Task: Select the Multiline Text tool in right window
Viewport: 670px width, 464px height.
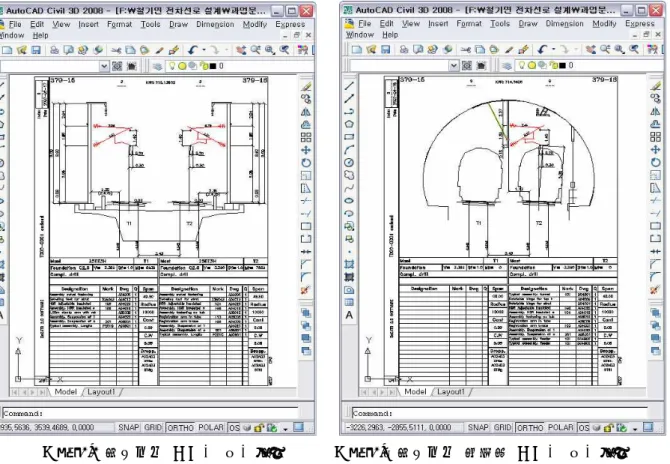Action: pos(349,315)
